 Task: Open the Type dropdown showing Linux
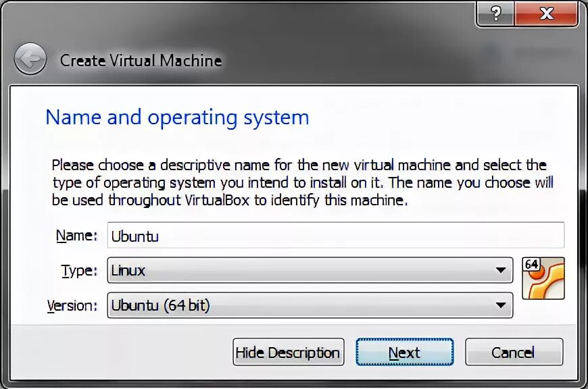coord(310,270)
